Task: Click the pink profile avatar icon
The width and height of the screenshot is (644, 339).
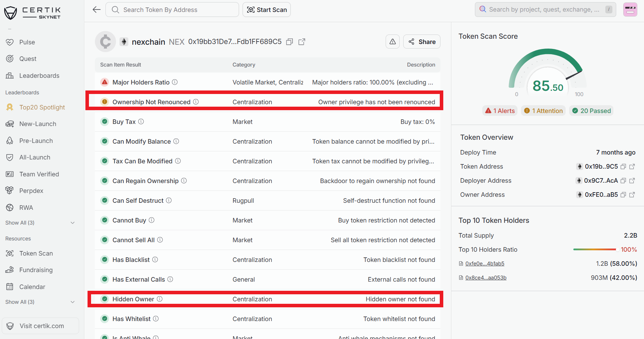Action: pos(630,10)
